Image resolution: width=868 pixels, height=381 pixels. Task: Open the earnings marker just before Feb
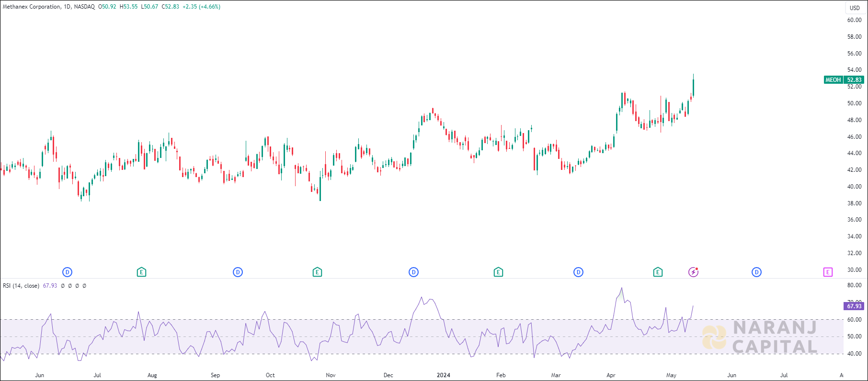(x=498, y=272)
